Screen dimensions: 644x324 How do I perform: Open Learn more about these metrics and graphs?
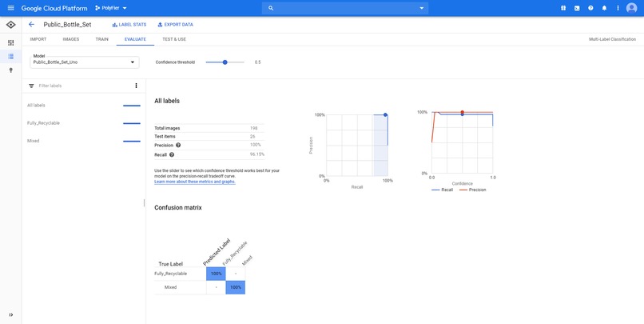[195, 182]
